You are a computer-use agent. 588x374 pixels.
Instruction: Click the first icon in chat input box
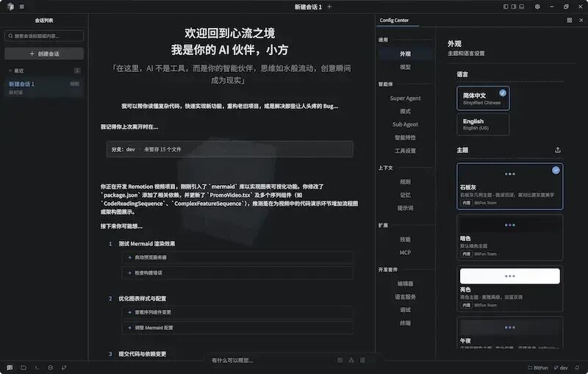click(340, 360)
